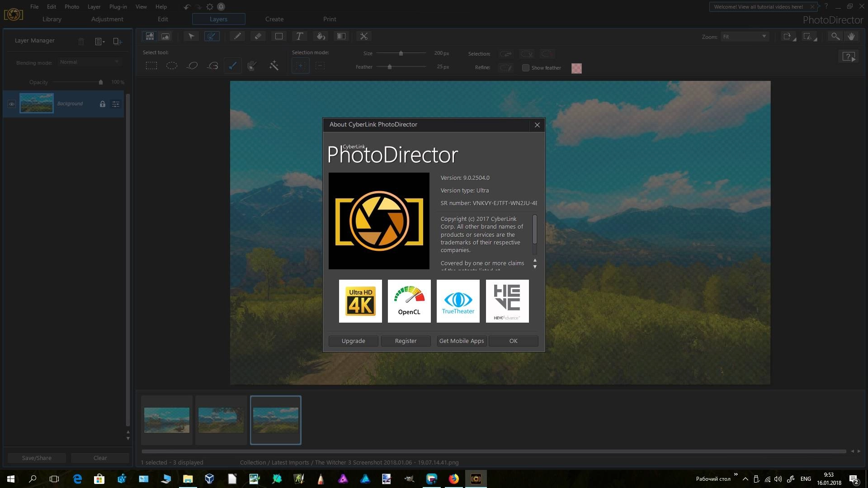Choose the lasso select tool

192,66
